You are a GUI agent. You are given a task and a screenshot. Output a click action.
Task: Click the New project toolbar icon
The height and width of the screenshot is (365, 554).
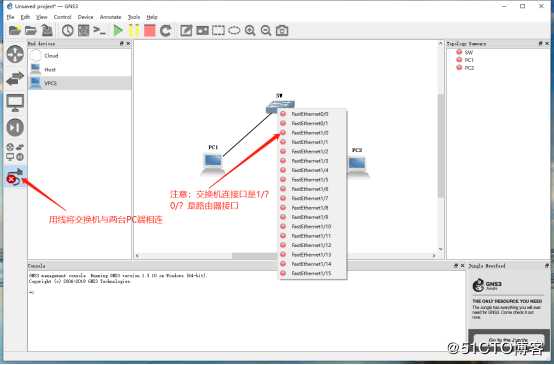pyautogui.click(x=14, y=31)
